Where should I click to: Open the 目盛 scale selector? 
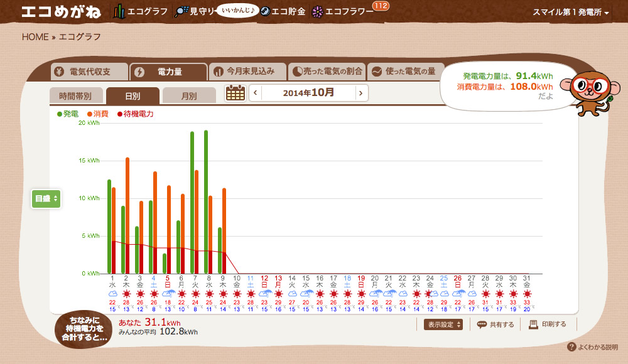(46, 198)
